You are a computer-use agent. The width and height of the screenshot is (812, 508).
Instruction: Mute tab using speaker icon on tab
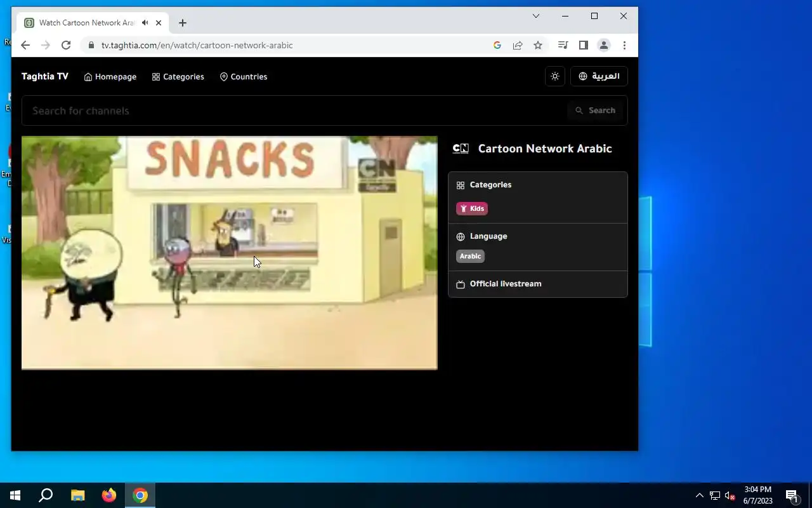145,23
